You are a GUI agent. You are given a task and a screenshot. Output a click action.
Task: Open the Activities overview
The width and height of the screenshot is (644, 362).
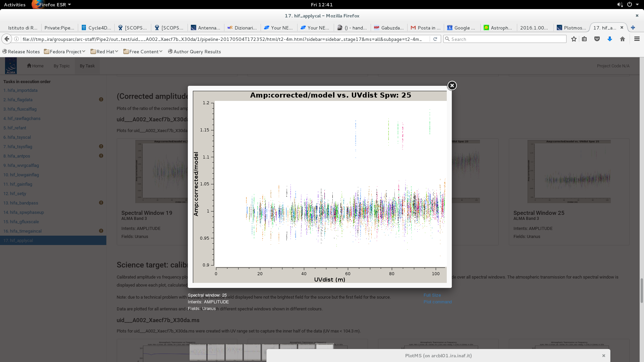coord(15,4)
